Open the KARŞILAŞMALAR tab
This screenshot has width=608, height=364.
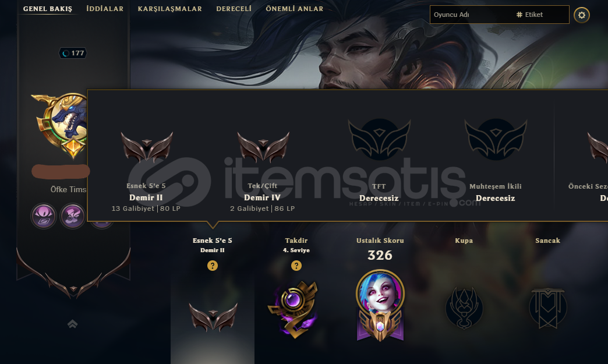170,9
